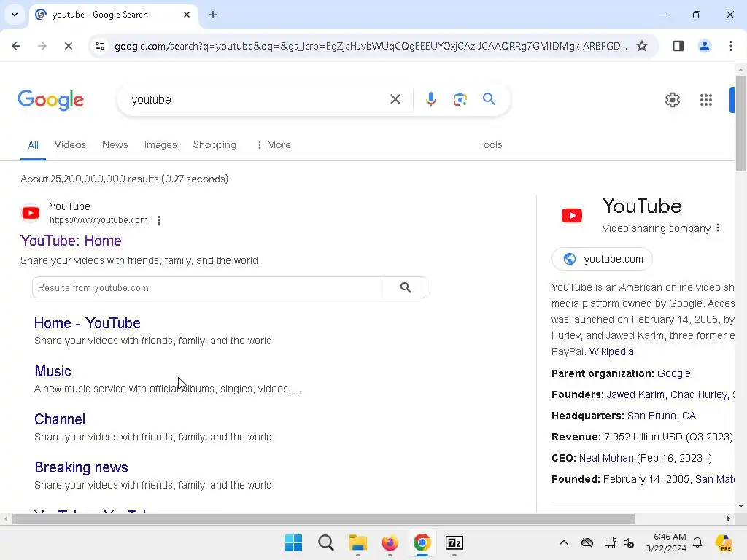This screenshot has height=560, width=747.
Task: Open Jawed Karim founder link
Action: click(635, 394)
